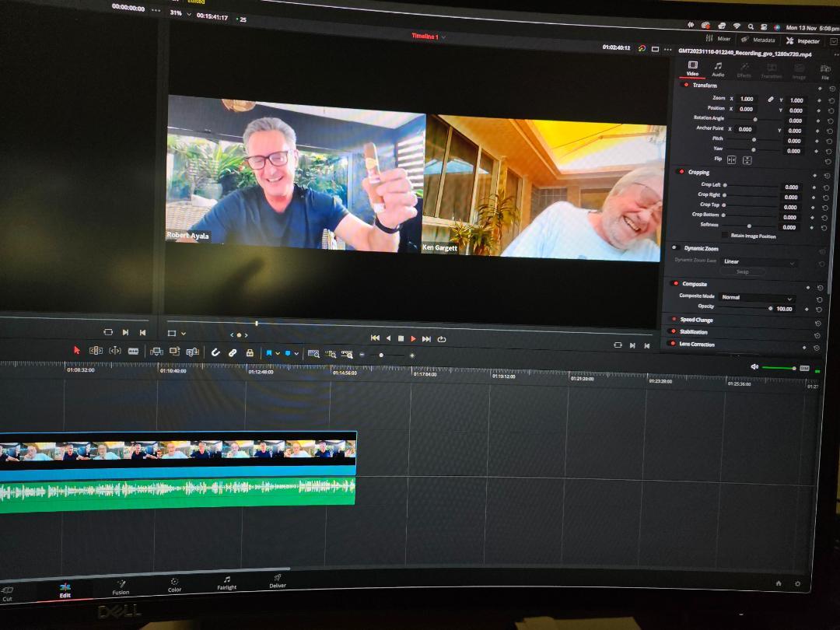The height and width of the screenshot is (630, 840).
Task: Switch to the Audio inspector tab
Action: click(x=718, y=70)
